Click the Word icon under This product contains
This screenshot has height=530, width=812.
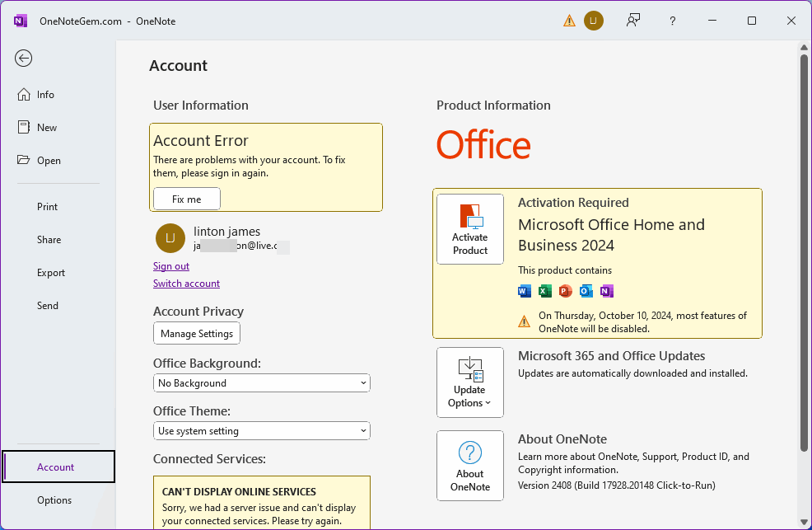524,291
